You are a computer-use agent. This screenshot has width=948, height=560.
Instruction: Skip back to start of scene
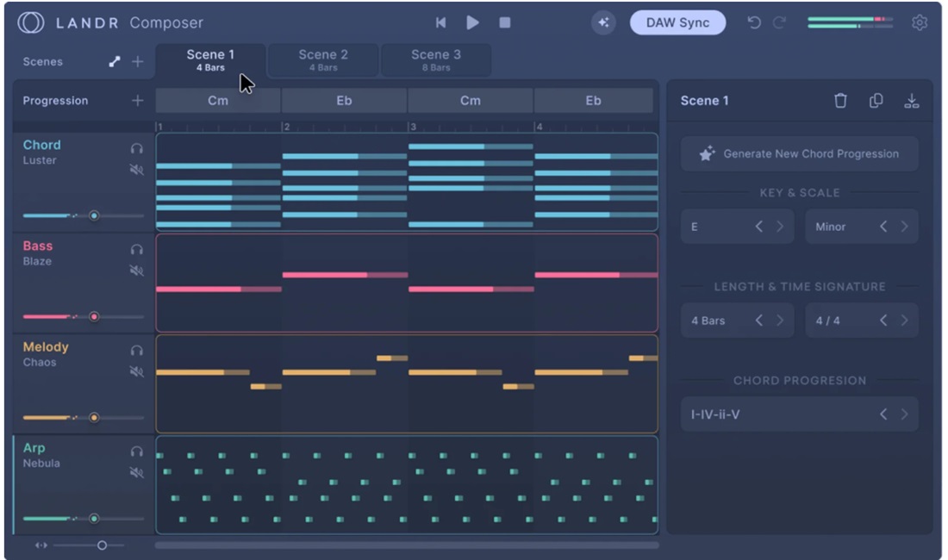click(440, 22)
